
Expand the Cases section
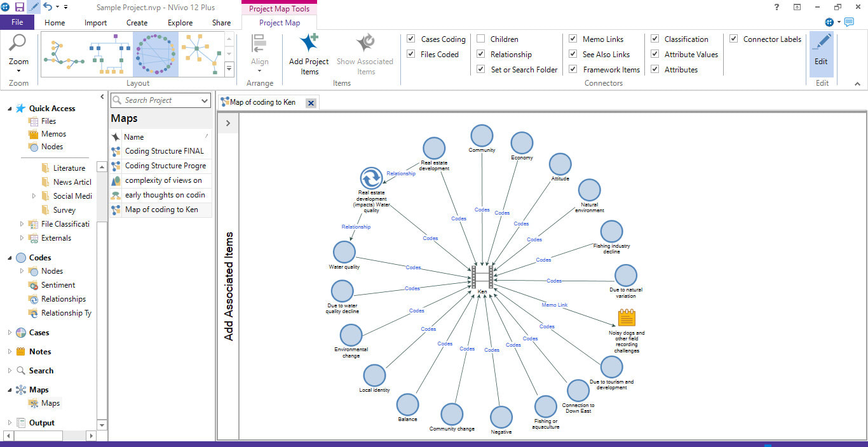click(x=10, y=333)
